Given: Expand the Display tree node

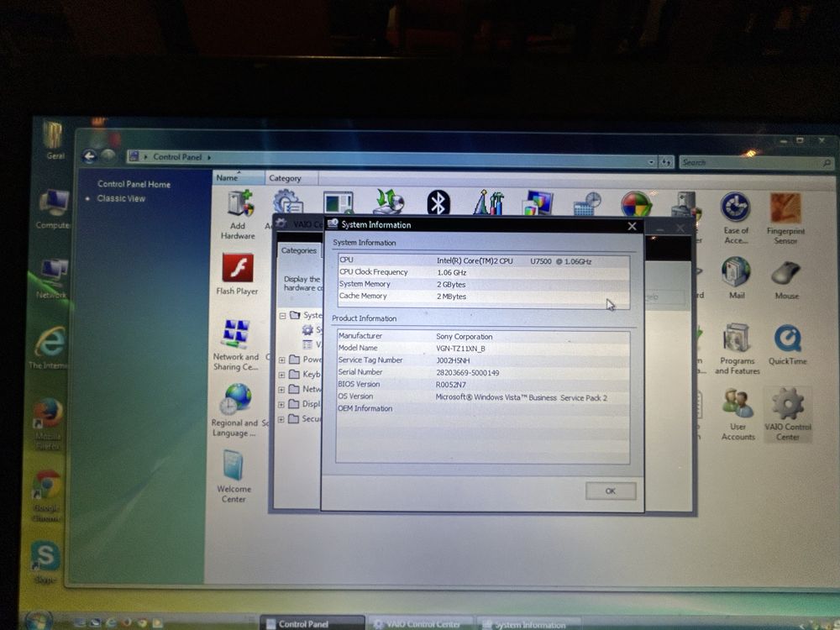Looking at the screenshot, I should point(281,405).
